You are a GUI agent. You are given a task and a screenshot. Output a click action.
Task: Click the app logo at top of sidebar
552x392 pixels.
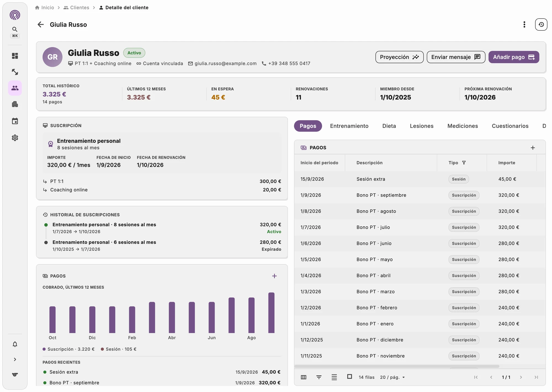(15, 15)
